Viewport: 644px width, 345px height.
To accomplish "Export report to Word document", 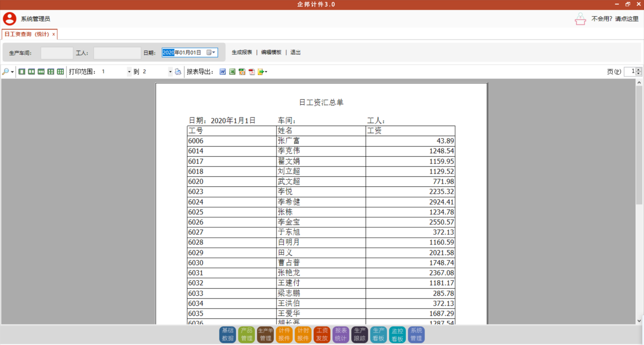I will tap(222, 72).
